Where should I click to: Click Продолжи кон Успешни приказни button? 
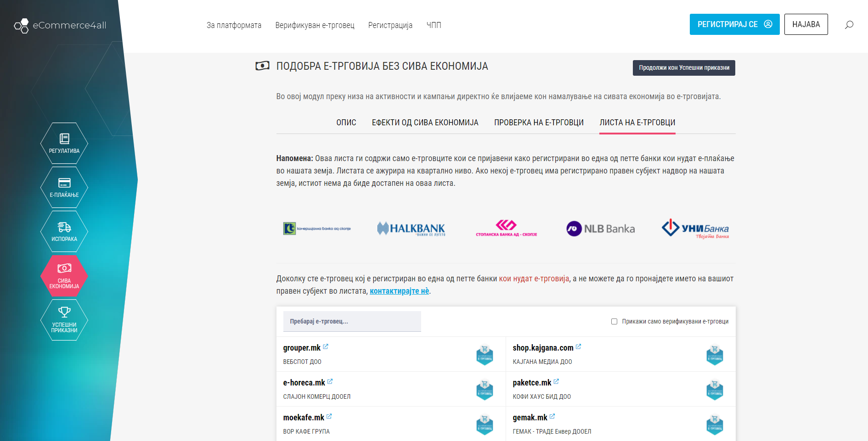pos(684,68)
